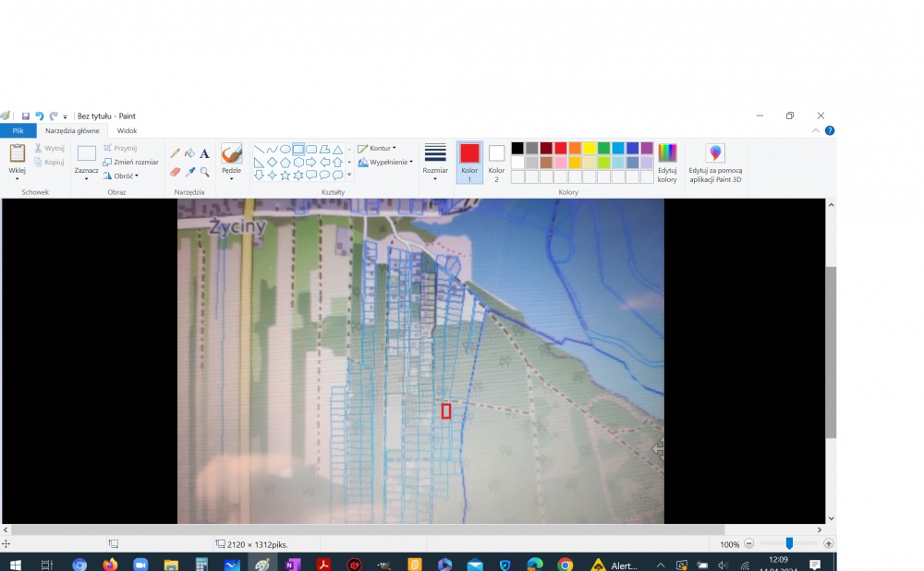This screenshot has width=924, height=571.
Task: Expand the Wypełnienie fill dropdown
Action: point(385,162)
